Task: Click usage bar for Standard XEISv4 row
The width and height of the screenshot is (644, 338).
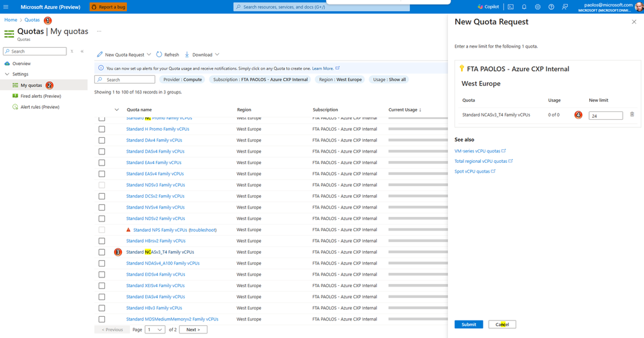Action: click(418, 285)
